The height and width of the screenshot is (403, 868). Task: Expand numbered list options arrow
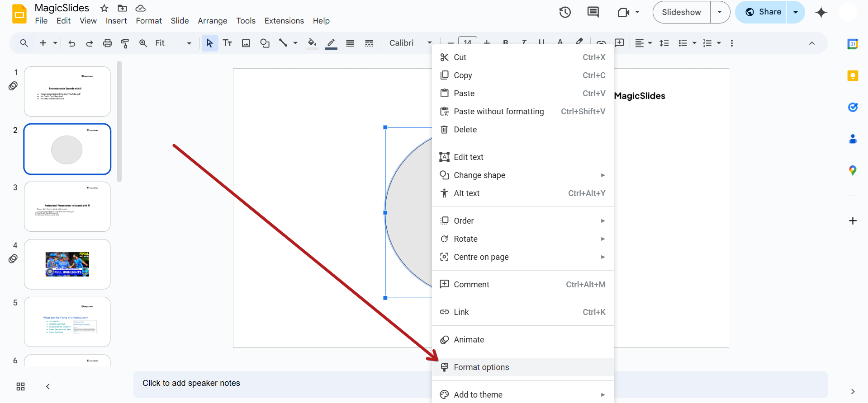pos(719,43)
